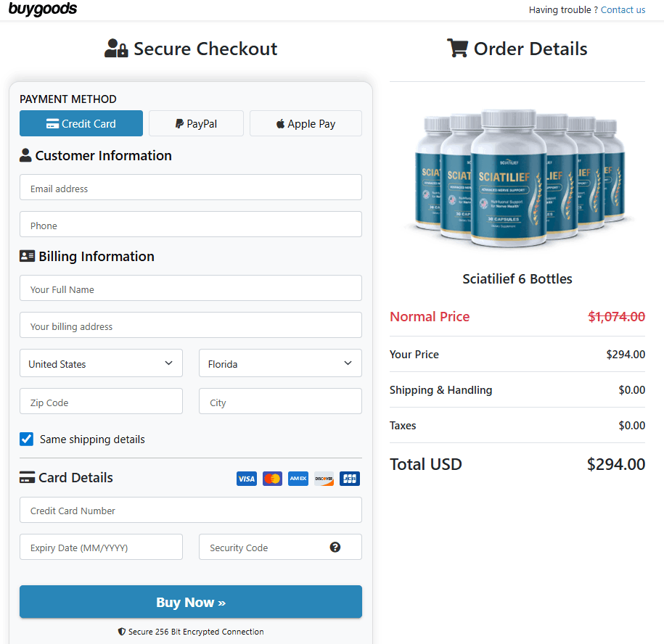The height and width of the screenshot is (644, 664).
Task: Select the Zip Code input box
Action: tap(101, 401)
